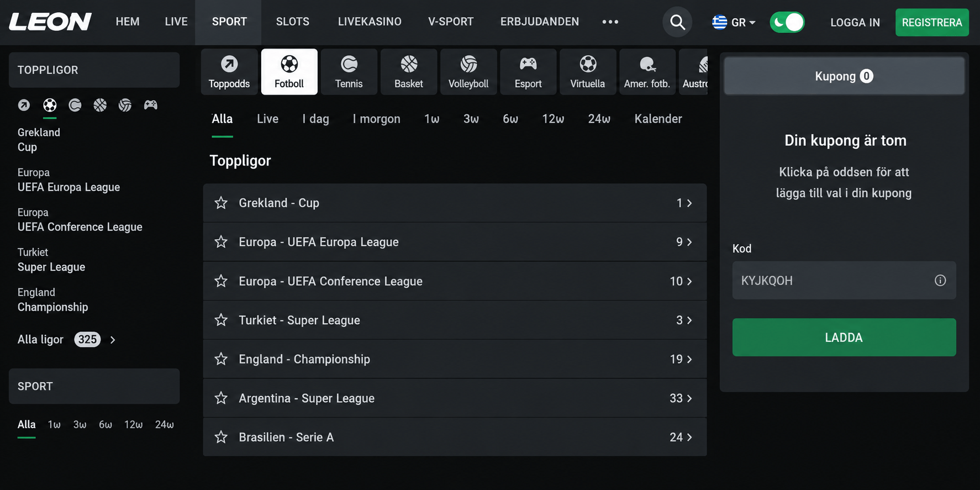Expand Argentina - Super League row chevron
This screenshot has width=980, height=490.
tap(689, 398)
